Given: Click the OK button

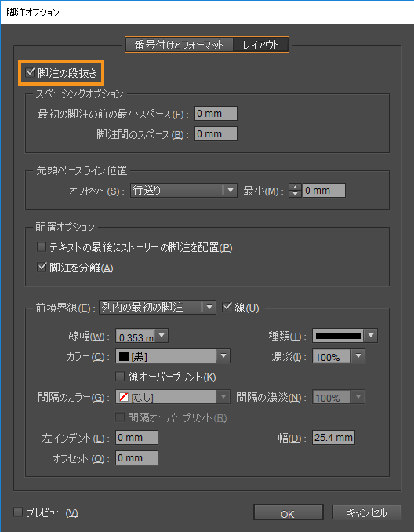Looking at the screenshot, I should click(x=289, y=513).
